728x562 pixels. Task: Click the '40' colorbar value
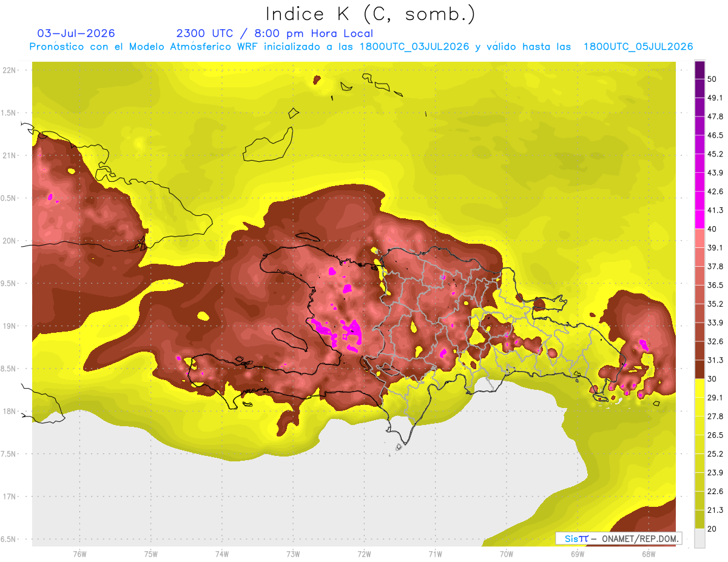tap(713, 229)
